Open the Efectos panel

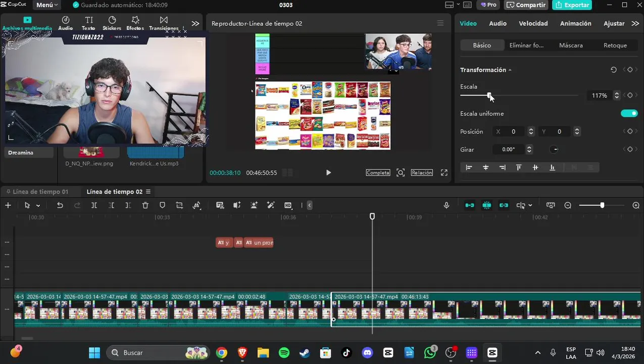coord(135,23)
